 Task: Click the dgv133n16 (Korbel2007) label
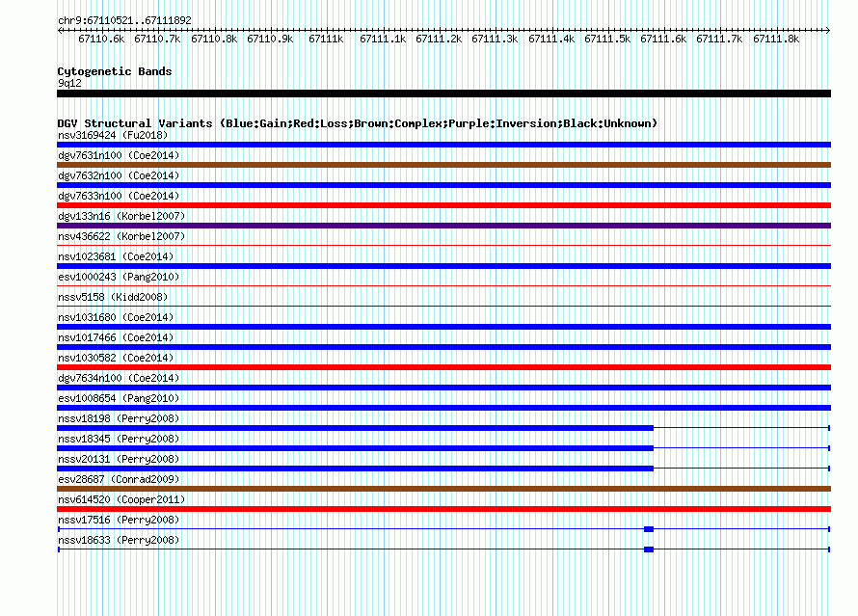(x=121, y=216)
